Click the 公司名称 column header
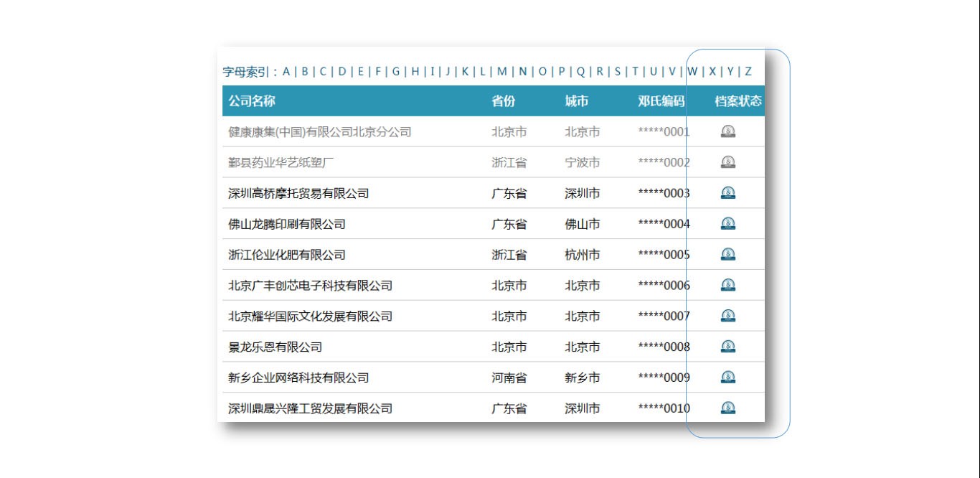 (252, 101)
